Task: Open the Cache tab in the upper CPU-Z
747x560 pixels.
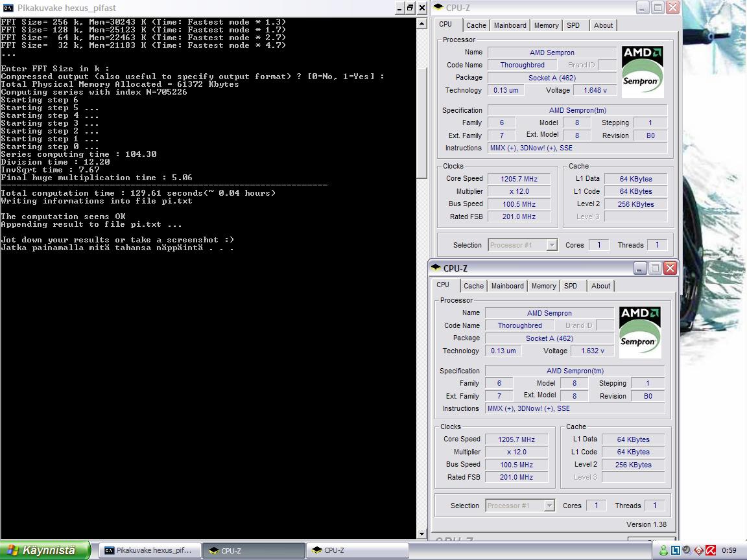Action: (476, 25)
